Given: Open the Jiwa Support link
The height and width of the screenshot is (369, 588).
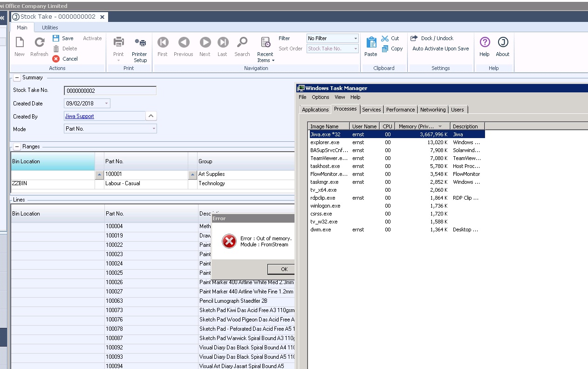Looking at the screenshot, I should [80, 116].
